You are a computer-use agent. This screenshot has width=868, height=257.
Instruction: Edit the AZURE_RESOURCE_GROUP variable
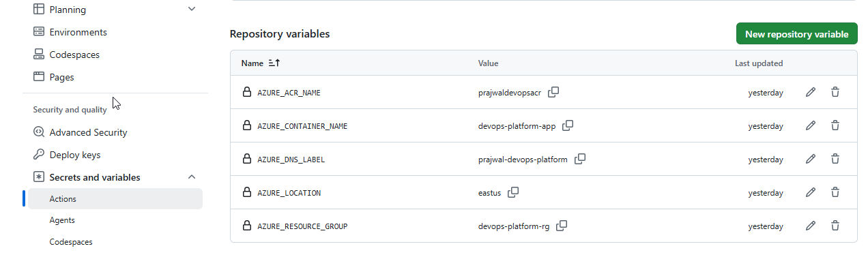(811, 226)
